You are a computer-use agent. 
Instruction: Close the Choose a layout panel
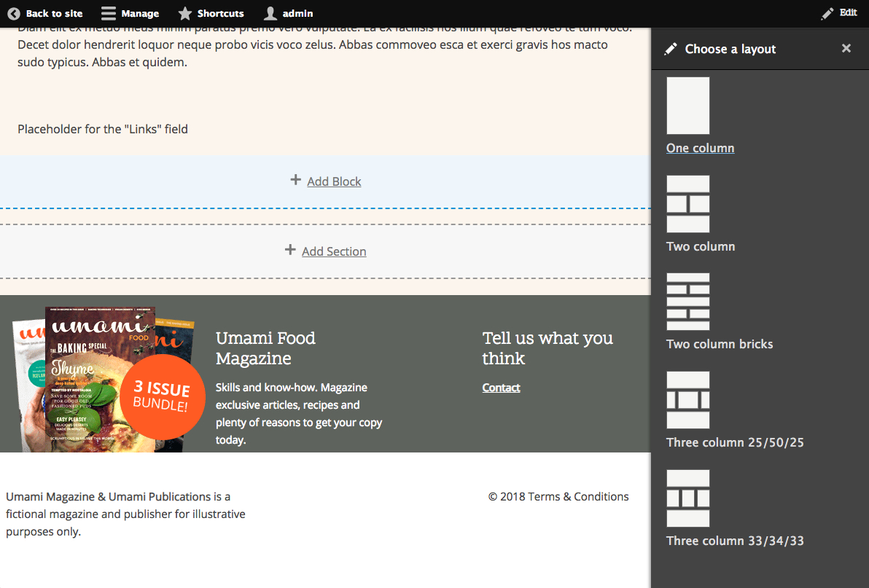coord(846,48)
